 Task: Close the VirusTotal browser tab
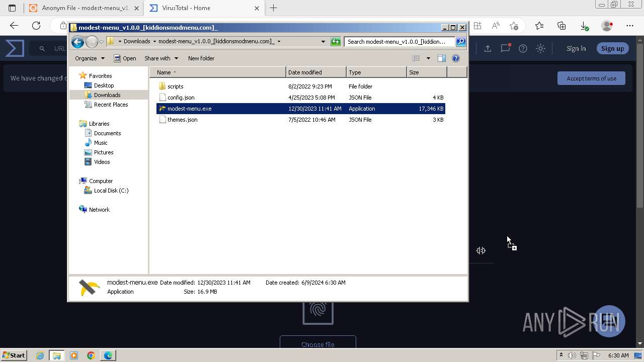coord(257,8)
